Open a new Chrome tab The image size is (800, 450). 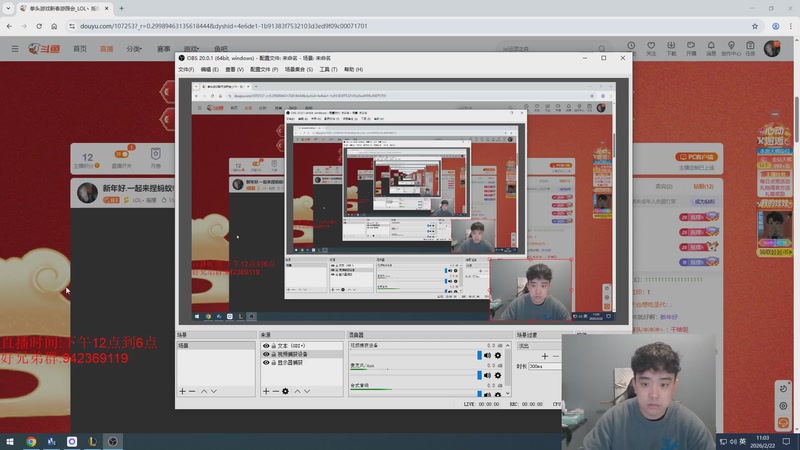[x=121, y=8]
